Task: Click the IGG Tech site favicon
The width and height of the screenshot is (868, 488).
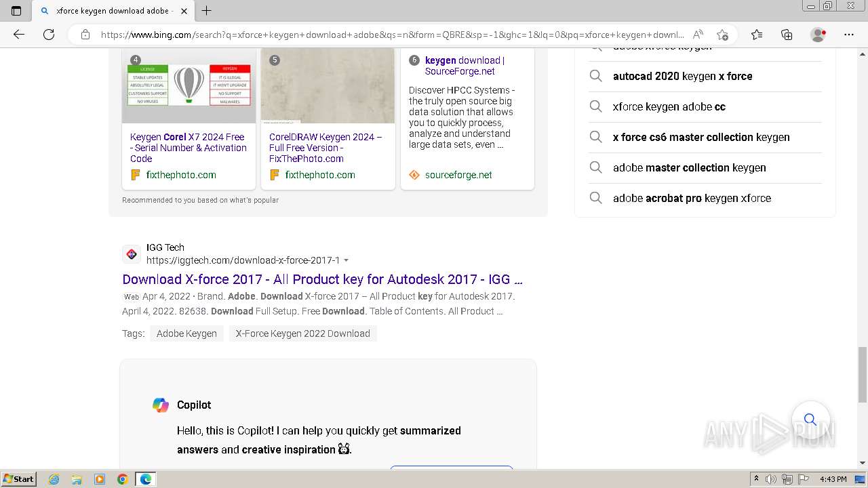Action: (132, 254)
